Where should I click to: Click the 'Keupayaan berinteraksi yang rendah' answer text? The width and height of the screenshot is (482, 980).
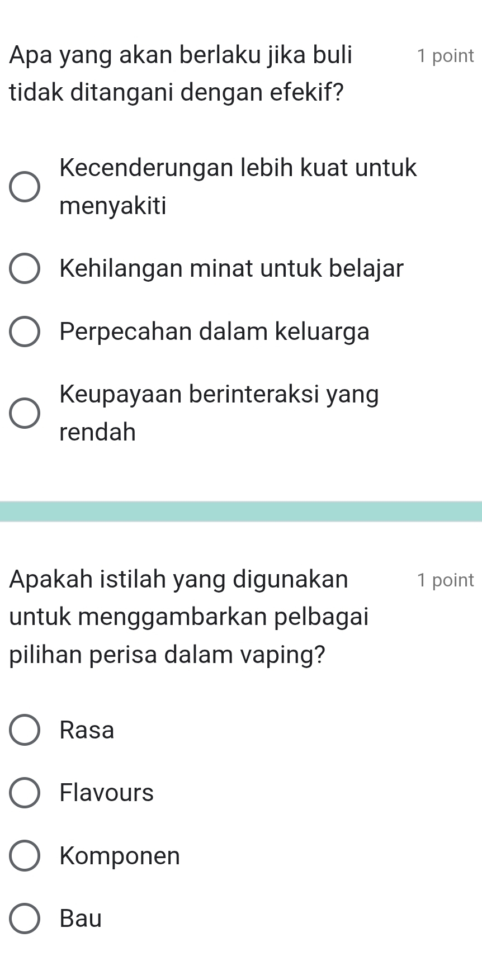pyautogui.click(x=219, y=413)
